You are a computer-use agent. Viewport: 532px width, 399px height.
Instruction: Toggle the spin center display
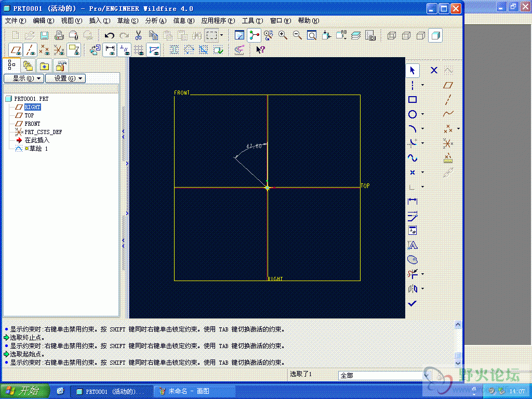254,35
